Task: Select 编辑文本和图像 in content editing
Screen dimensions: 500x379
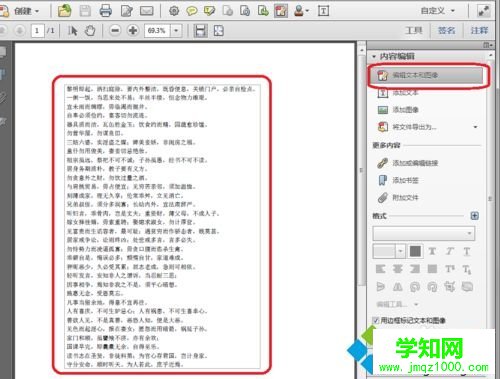Action: coord(426,75)
